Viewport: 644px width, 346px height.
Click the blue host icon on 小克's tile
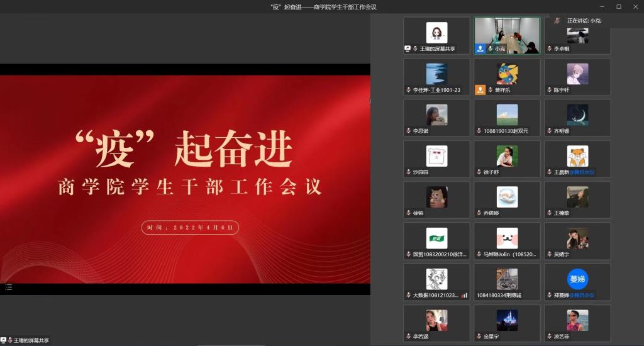(480, 48)
